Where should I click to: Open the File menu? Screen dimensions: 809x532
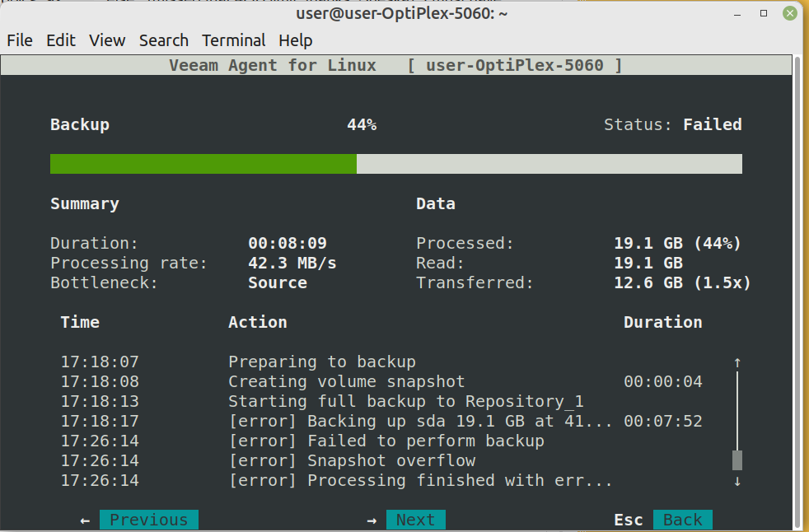20,40
